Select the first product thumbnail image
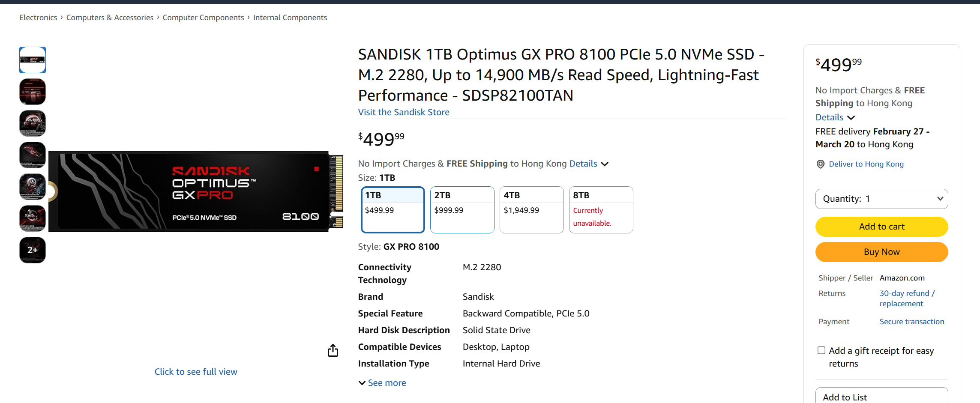The width and height of the screenshot is (980, 403). click(33, 60)
